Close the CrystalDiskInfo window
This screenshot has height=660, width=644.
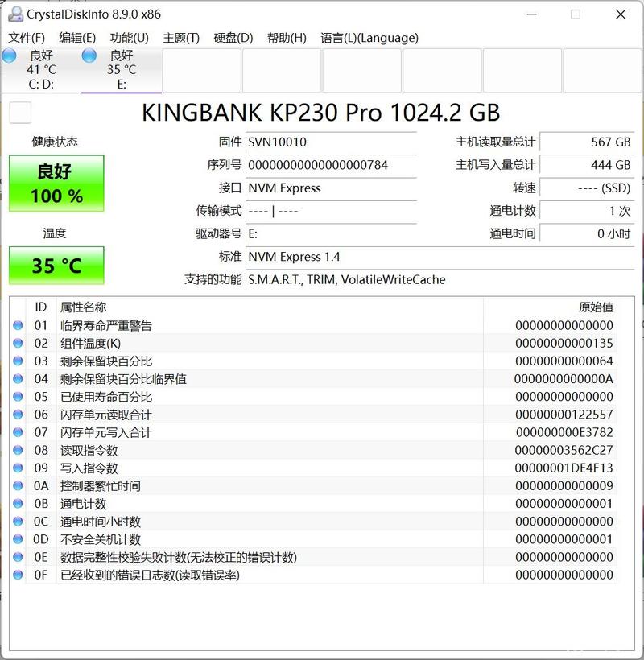(621, 14)
